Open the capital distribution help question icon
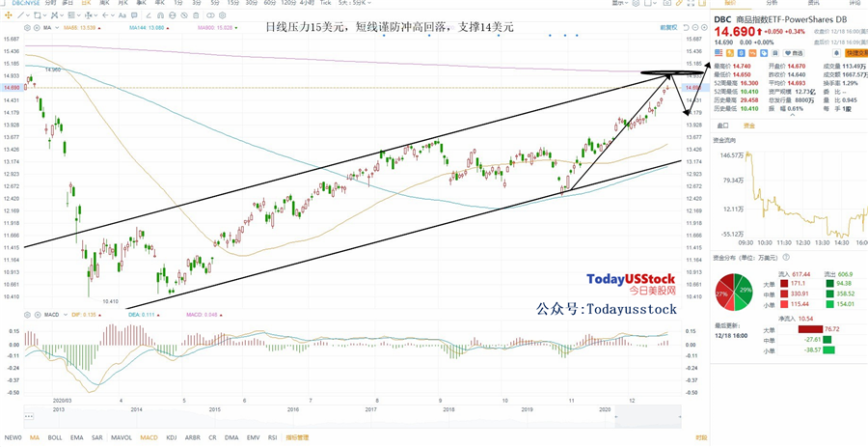Viewport: 868px width, 447px height. [785, 258]
